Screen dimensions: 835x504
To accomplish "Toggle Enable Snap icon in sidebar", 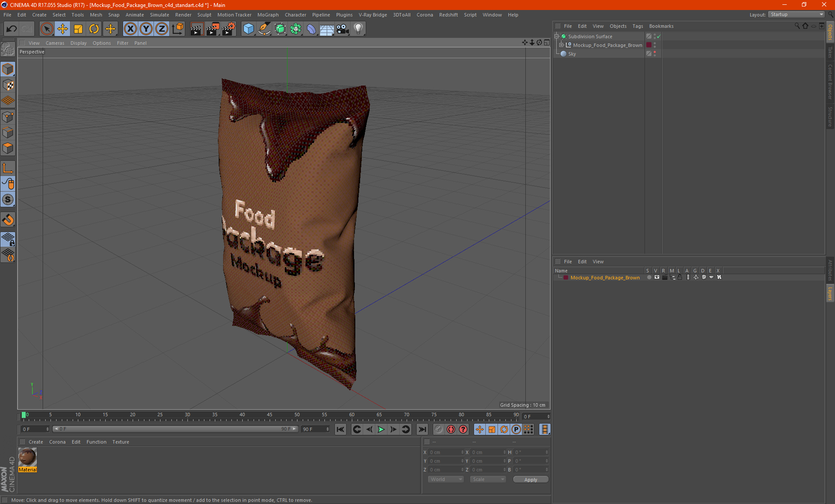I will click(8, 200).
